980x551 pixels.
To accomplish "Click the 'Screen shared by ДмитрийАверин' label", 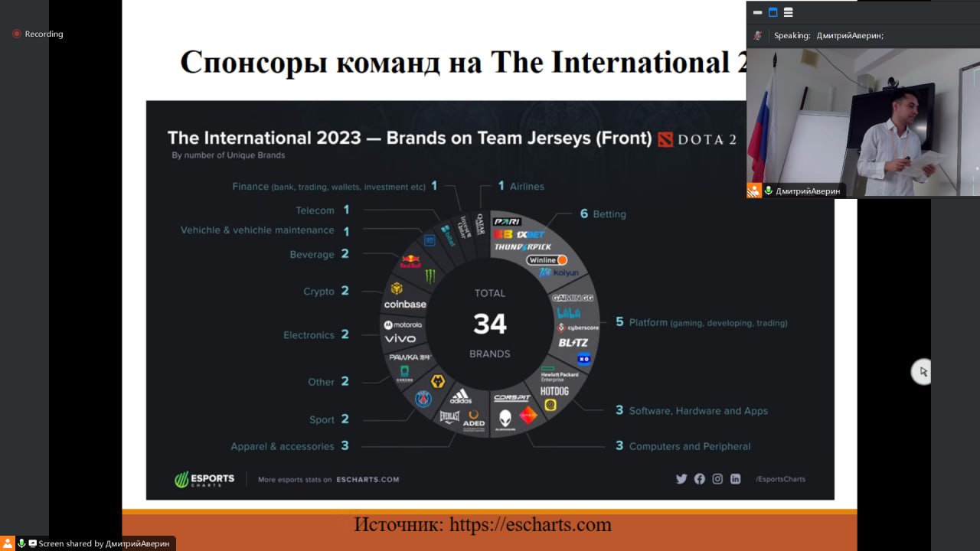I will click(x=106, y=543).
